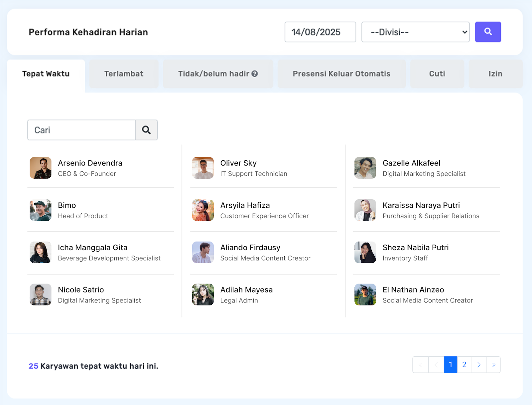
Task: Open the Izin tab
Action: (x=495, y=74)
